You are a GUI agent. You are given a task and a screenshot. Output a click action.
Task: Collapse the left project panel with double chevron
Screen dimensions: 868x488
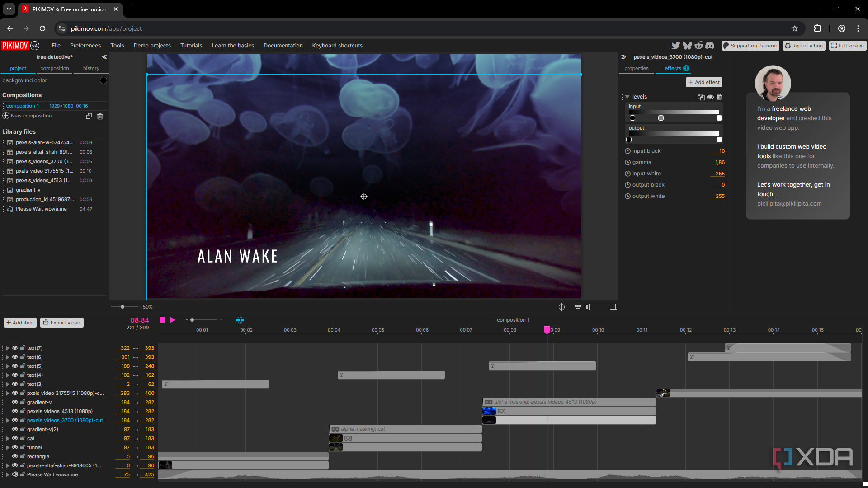(x=104, y=57)
